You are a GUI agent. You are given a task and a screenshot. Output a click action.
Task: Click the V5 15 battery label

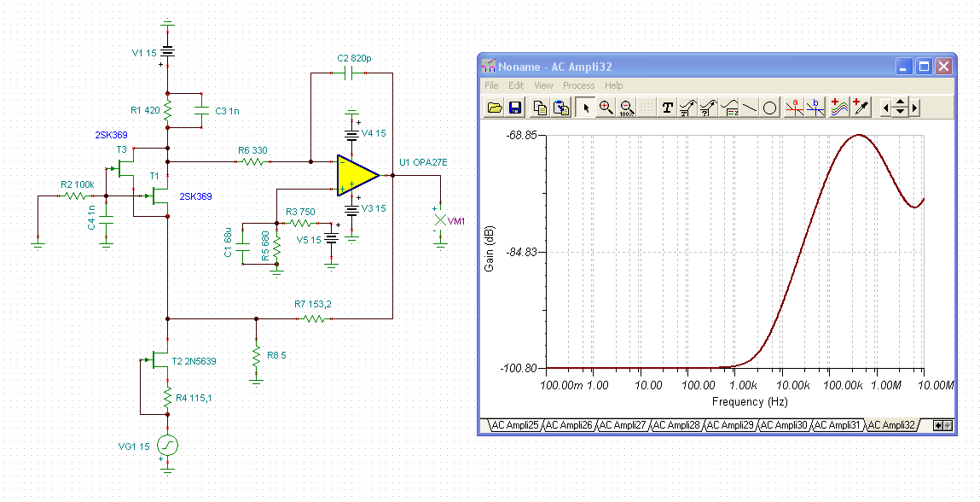coord(309,241)
